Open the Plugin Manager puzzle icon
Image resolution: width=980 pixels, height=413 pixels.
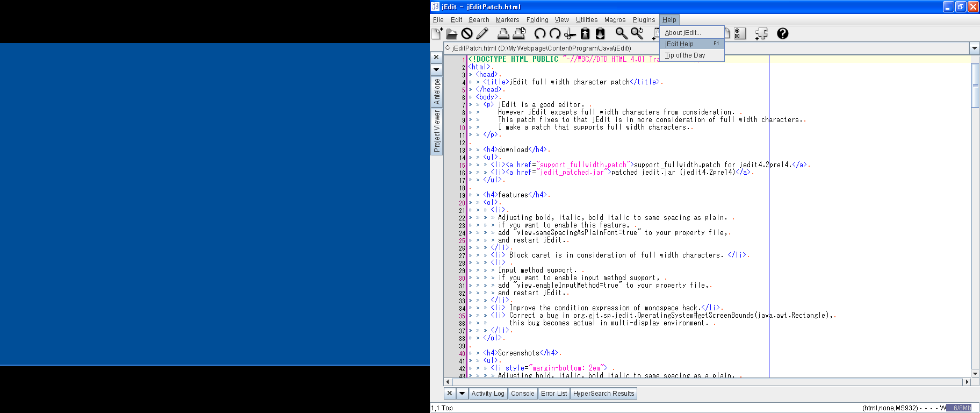click(x=761, y=34)
